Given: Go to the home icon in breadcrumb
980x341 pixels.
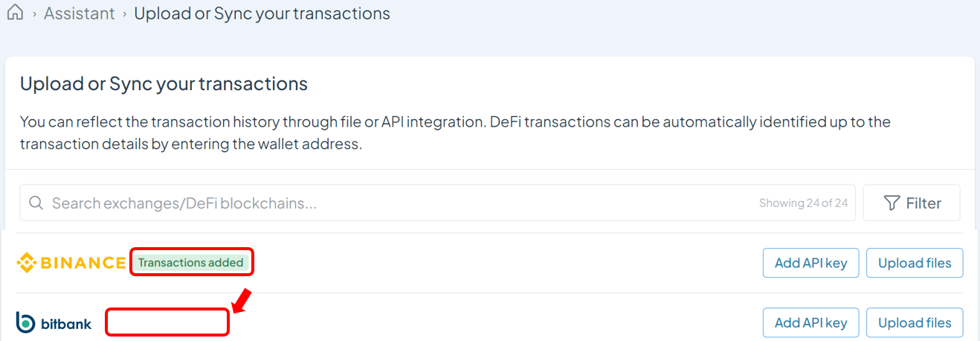Looking at the screenshot, I should [14, 13].
